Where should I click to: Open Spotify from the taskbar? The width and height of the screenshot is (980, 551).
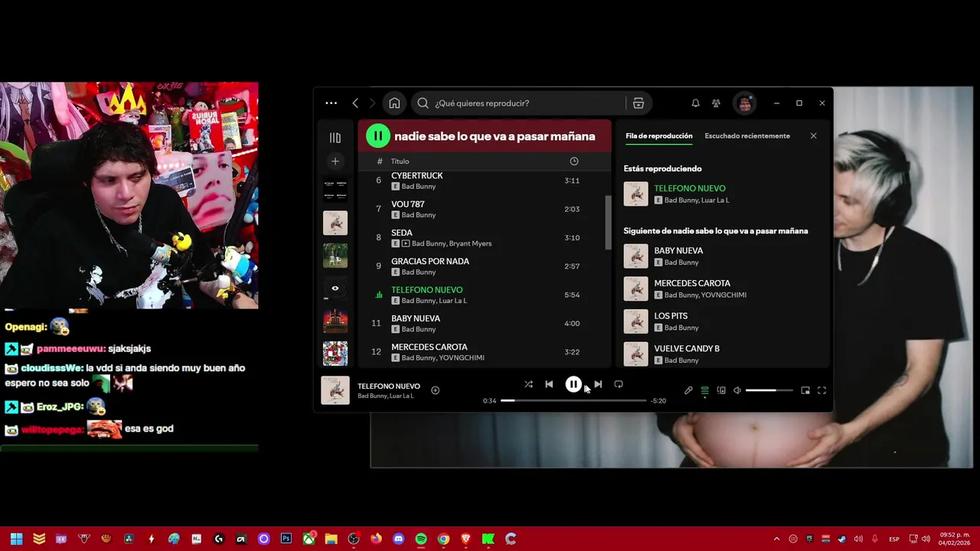(x=421, y=539)
